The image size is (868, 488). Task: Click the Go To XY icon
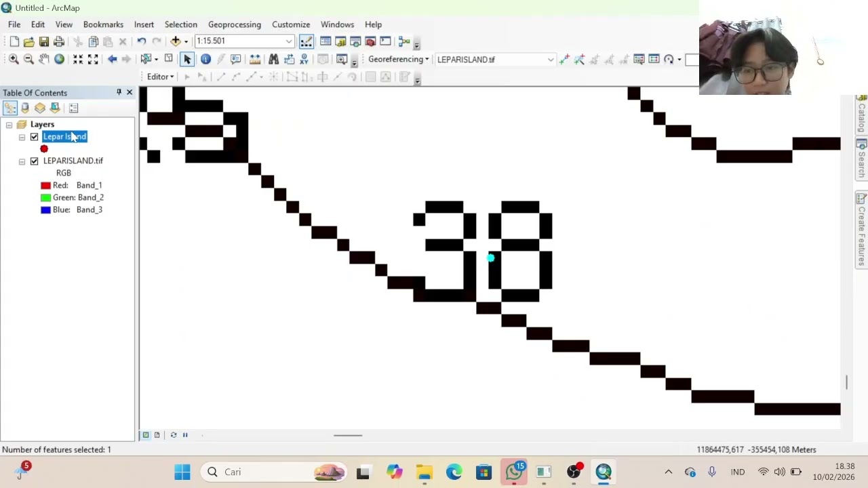point(304,60)
